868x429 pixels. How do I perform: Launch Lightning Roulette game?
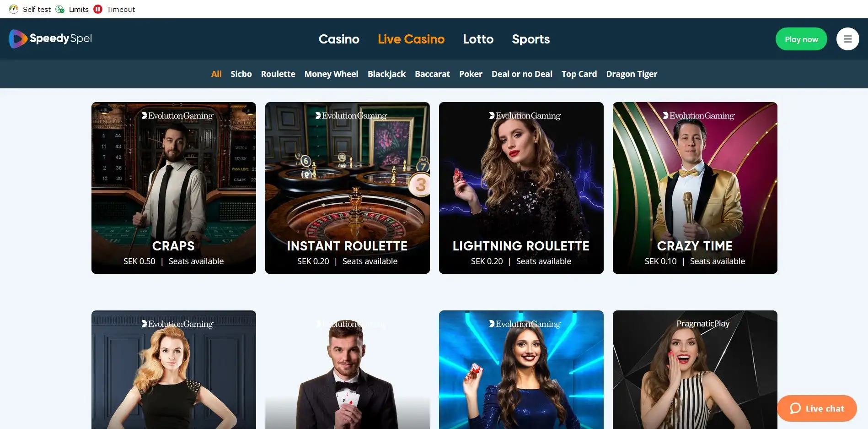click(x=521, y=188)
